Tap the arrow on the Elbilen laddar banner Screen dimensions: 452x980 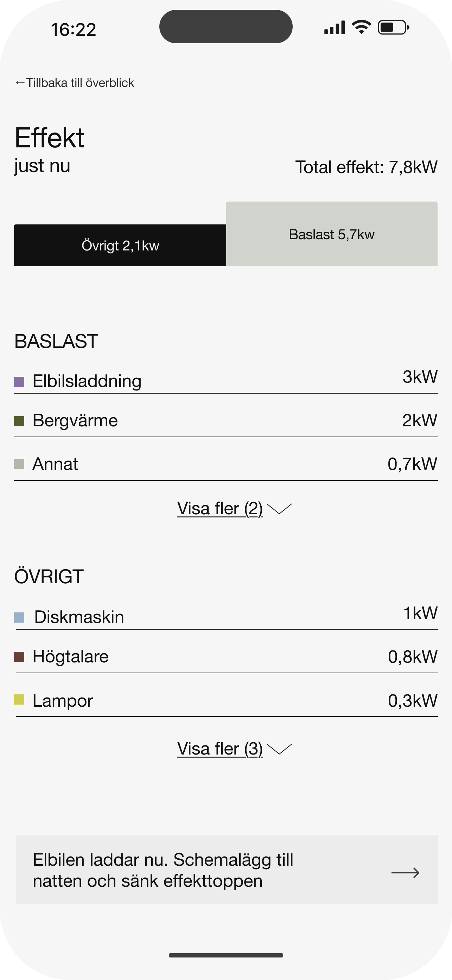405,872
